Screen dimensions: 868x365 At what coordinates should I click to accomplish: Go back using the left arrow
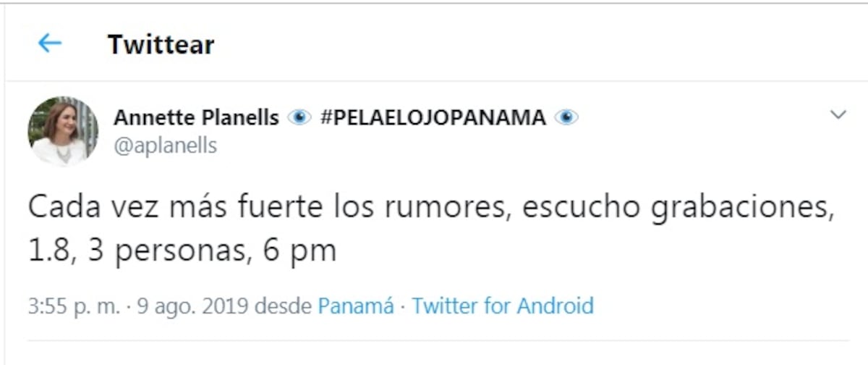point(49,43)
